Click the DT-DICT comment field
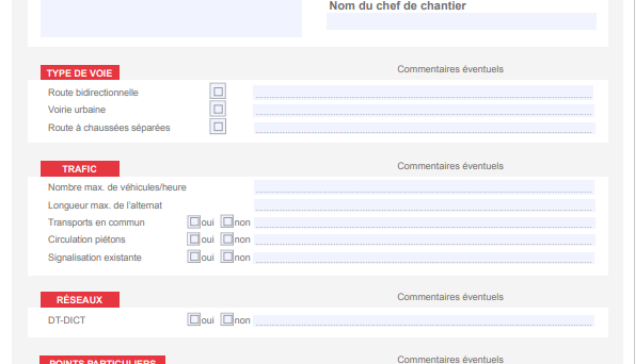Screen dimensions: 635x364 [x=424, y=321]
